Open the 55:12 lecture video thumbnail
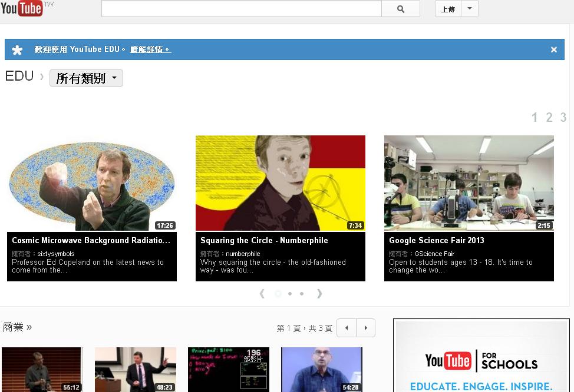 [x=42, y=369]
